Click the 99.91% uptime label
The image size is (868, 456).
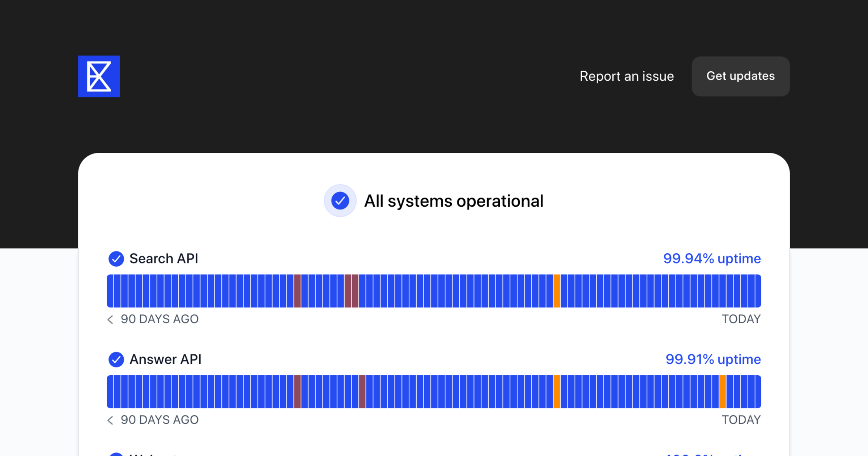pyautogui.click(x=713, y=359)
